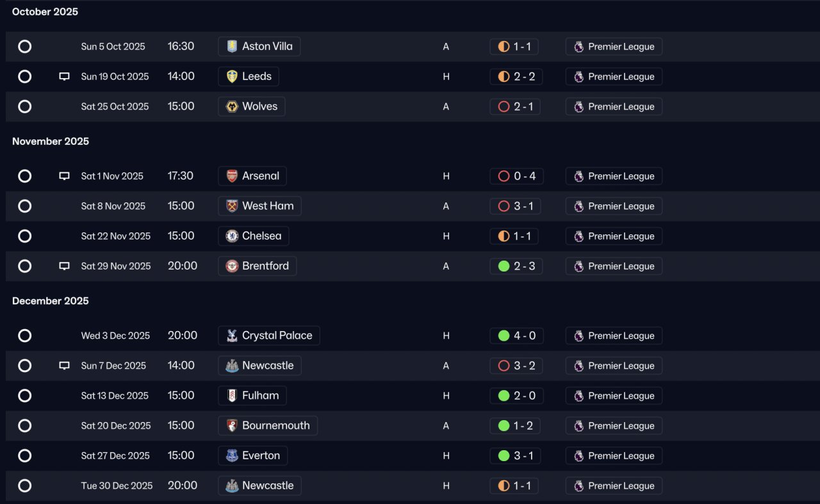Click the Arsenal crest icon
820x504 pixels.
pos(232,176)
